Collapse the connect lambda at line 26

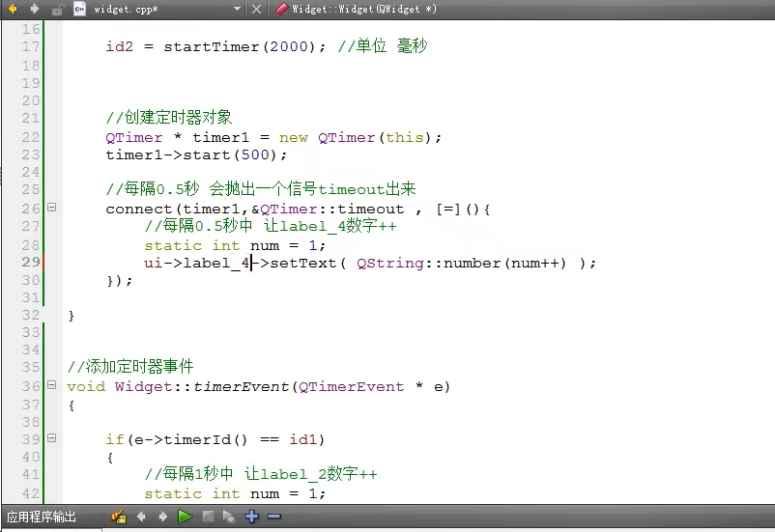52,208
